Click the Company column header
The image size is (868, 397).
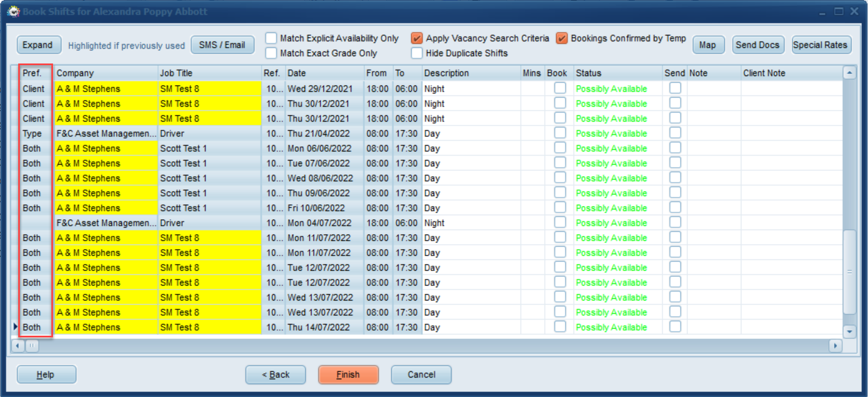pos(106,73)
